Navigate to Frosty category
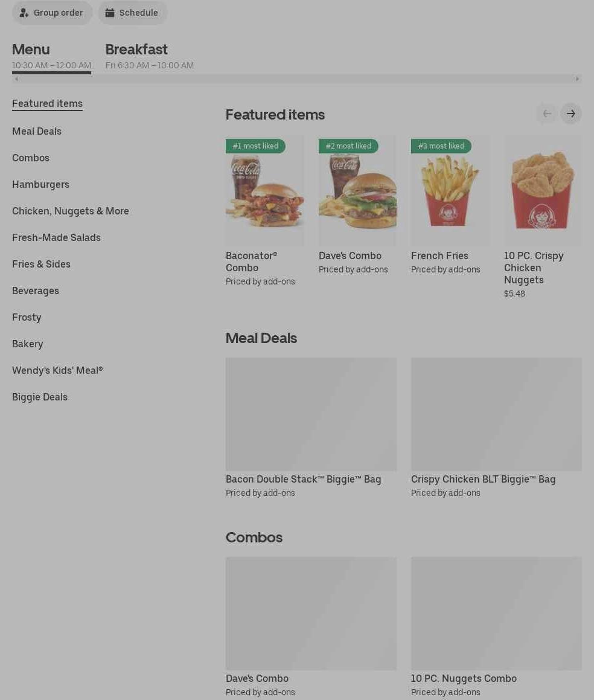Viewport: 594px width, 700px height. [27, 318]
